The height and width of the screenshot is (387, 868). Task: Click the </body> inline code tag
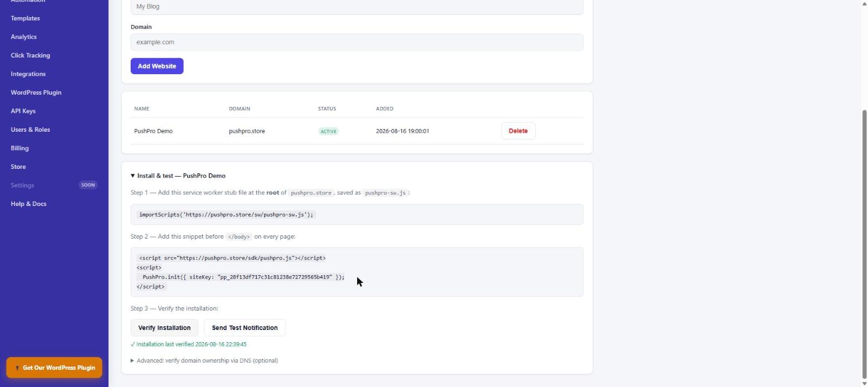coord(239,236)
